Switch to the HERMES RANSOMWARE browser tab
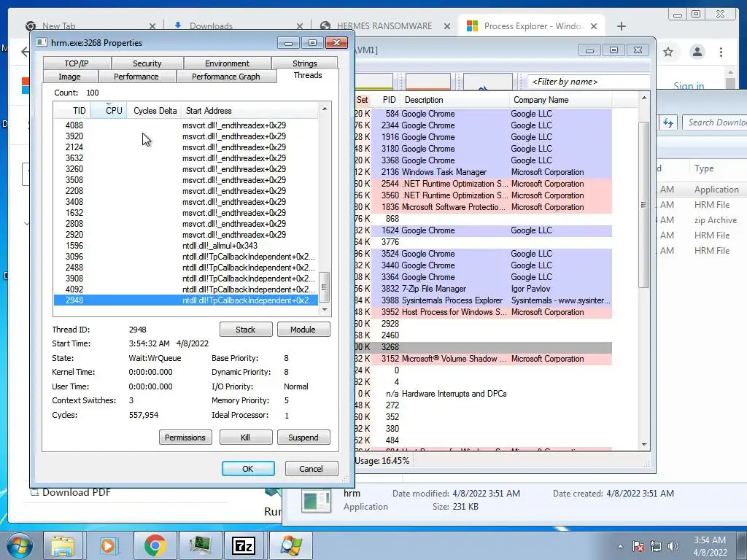747x560 pixels. pyautogui.click(x=384, y=26)
